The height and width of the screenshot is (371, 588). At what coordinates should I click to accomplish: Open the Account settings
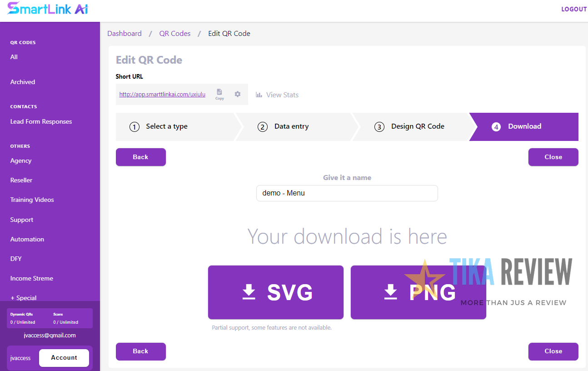tap(64, 358)
